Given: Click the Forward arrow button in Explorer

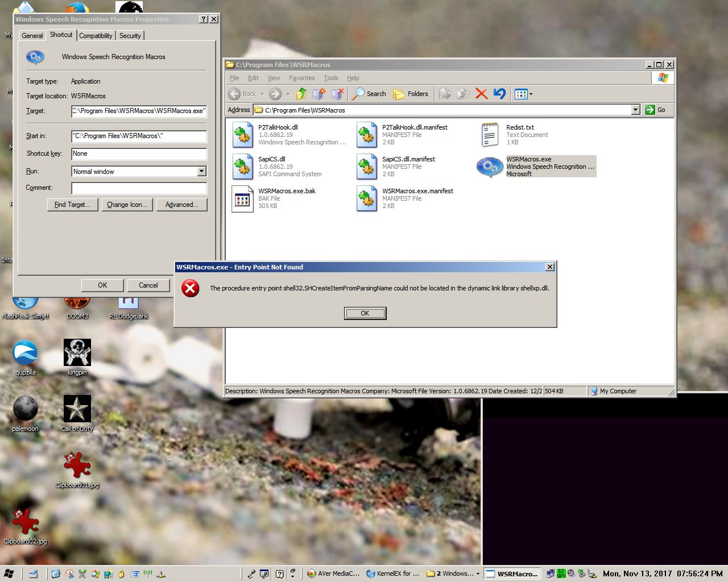Looking at the screenshot, I should pos(275,94).
